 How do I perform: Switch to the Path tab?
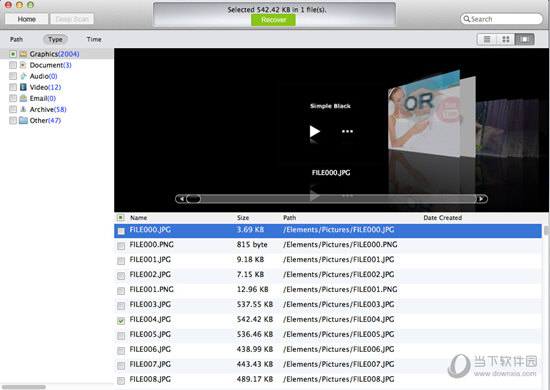(x=16, y=39)
